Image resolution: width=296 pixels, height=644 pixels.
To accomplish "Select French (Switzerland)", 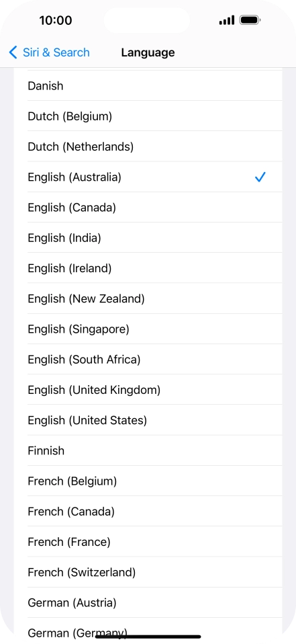I will coord(148,571).
